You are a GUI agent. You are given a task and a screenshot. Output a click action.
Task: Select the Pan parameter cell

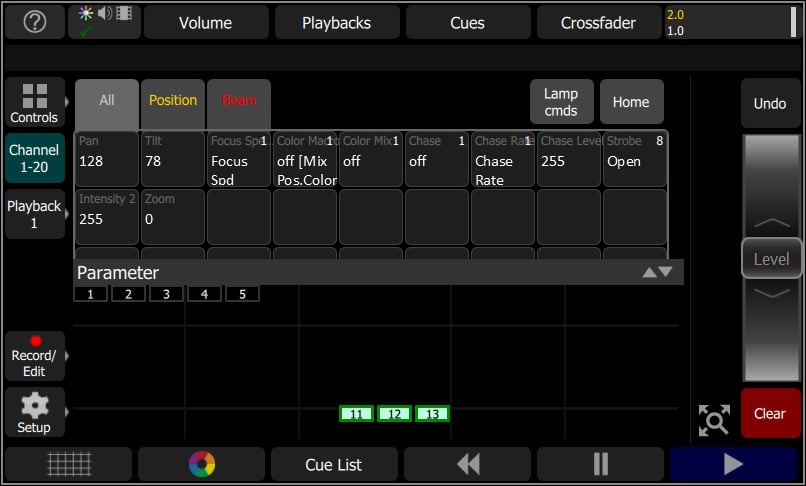[106, 158]
